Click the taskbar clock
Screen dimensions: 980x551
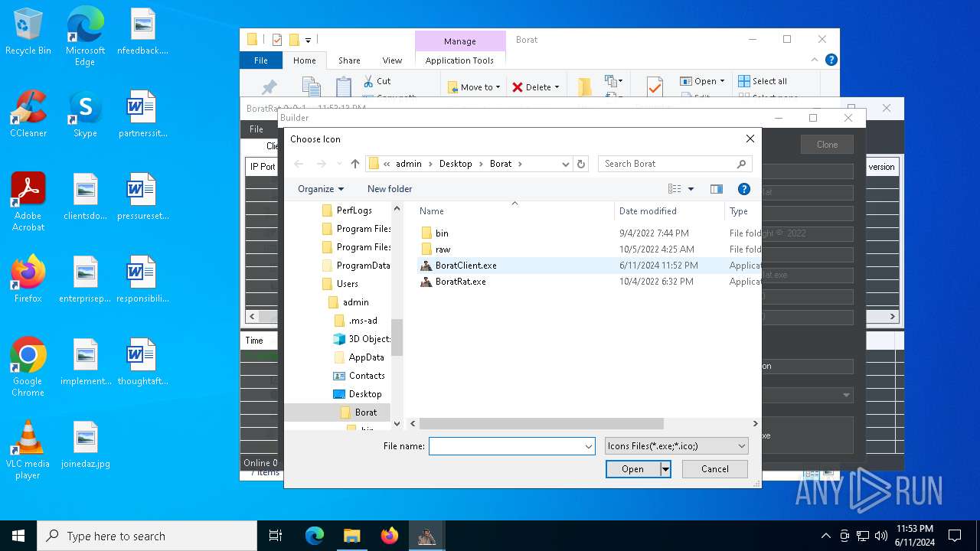click(x=915, y=536)
